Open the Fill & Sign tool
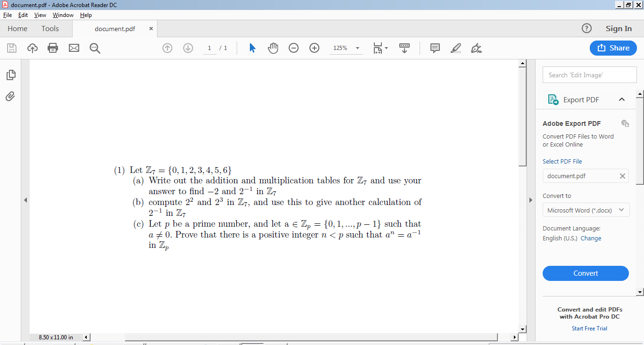Image resolution: width=644 pixels, height=345 pixels. point(477,48)
